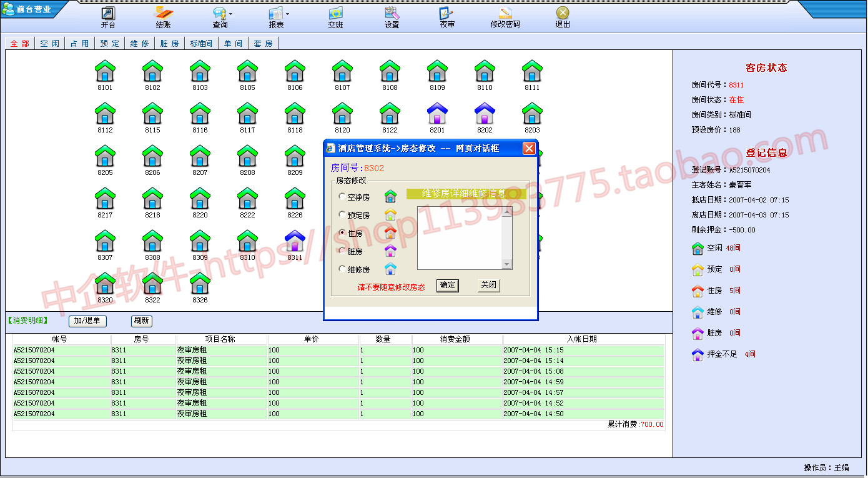Select room 8320 house icon
Viewport: 868px width, 478px height.
click(x=105, y=283)
